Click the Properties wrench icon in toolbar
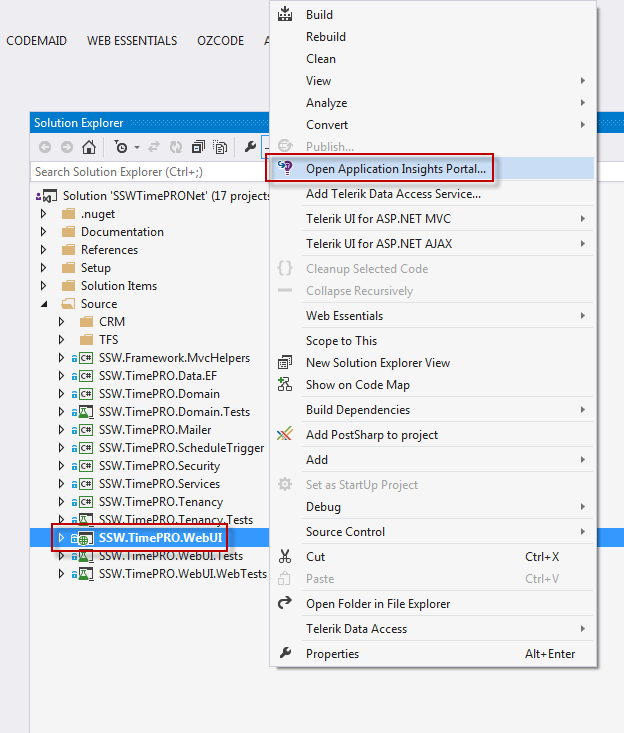The height and width of the screenshot is (733, 624). [250, 147]
